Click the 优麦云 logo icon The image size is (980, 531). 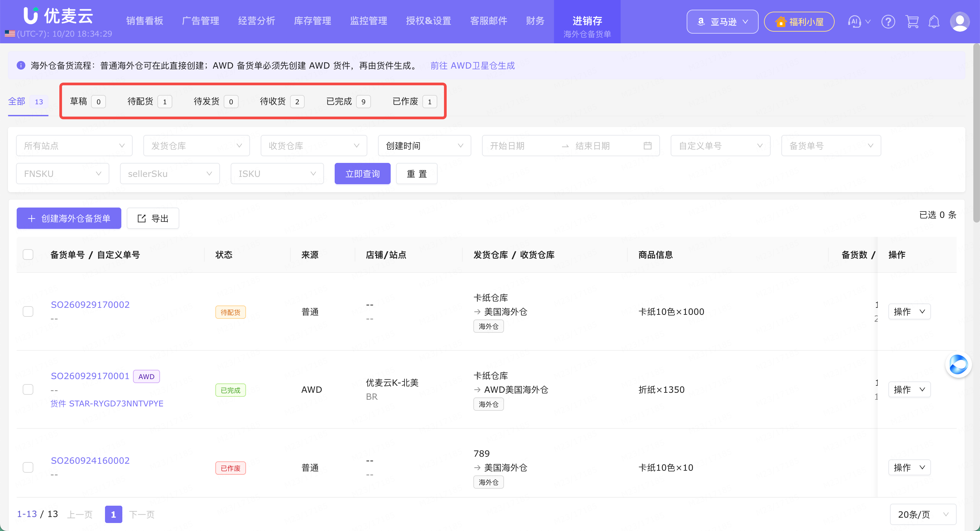(31, 16)
